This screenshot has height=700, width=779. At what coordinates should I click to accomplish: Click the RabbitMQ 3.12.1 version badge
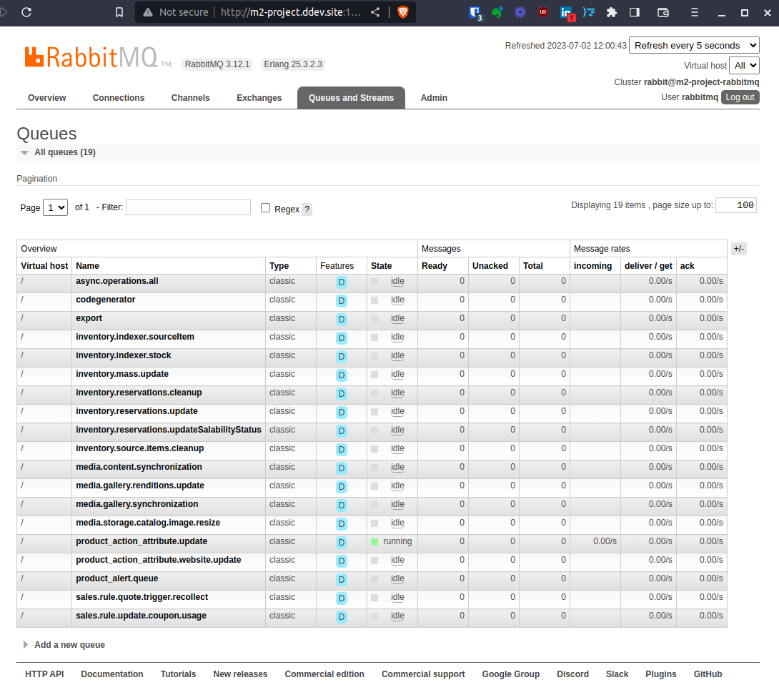tap(217, 64)
